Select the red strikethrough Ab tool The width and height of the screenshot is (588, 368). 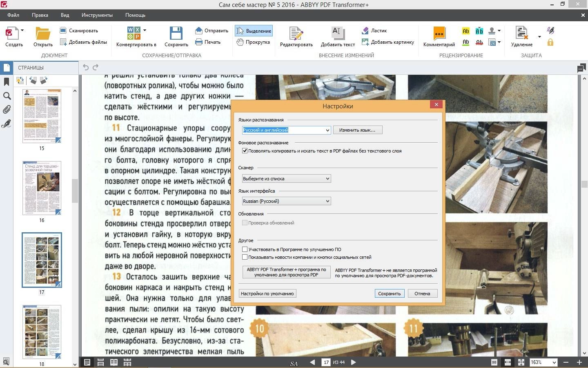[479, 42]
